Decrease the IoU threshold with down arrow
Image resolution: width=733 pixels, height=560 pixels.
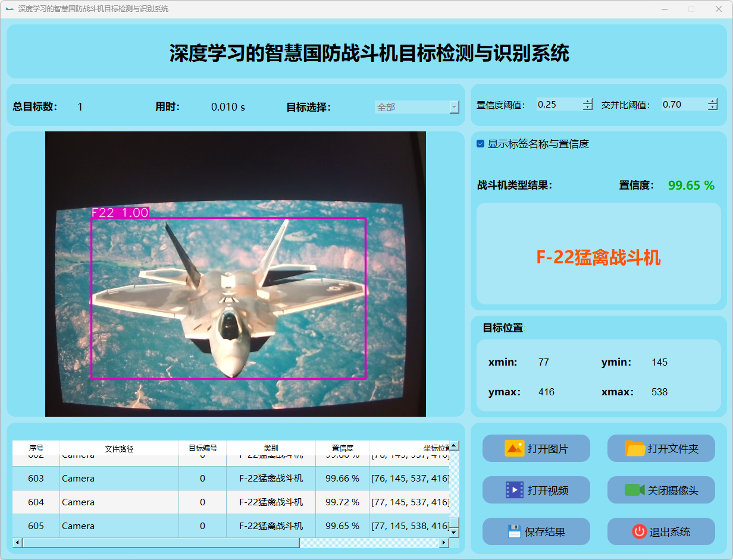coord(713,108)
